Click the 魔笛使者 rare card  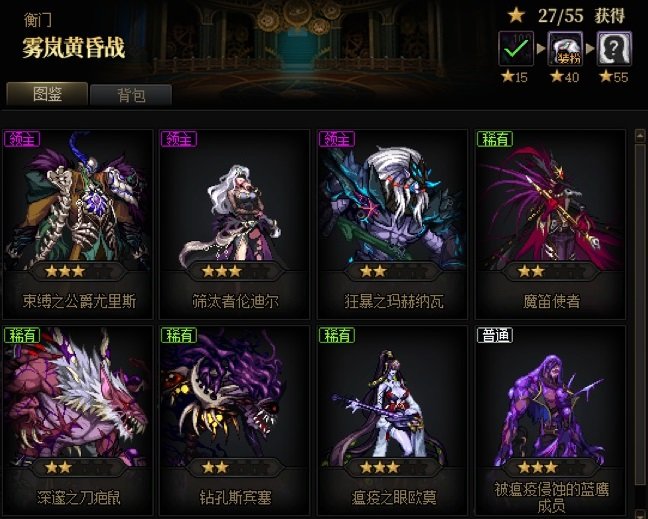pyautogui.click(x=550, y=224)
